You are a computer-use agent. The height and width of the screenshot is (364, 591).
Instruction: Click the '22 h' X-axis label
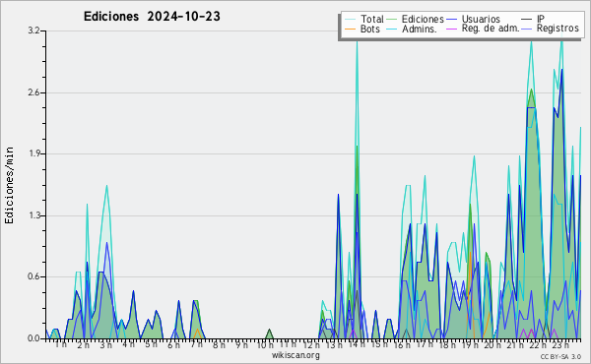538,344
